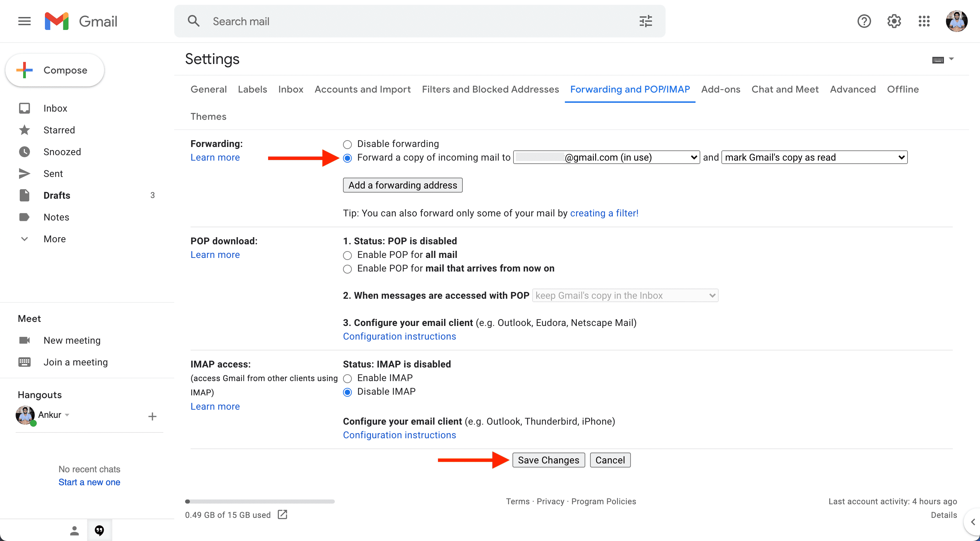Open Chat and Meet tab
Image resolution: width=980 pixels, height=541 pixels.
pyautogui.click(x=785, y=89)
